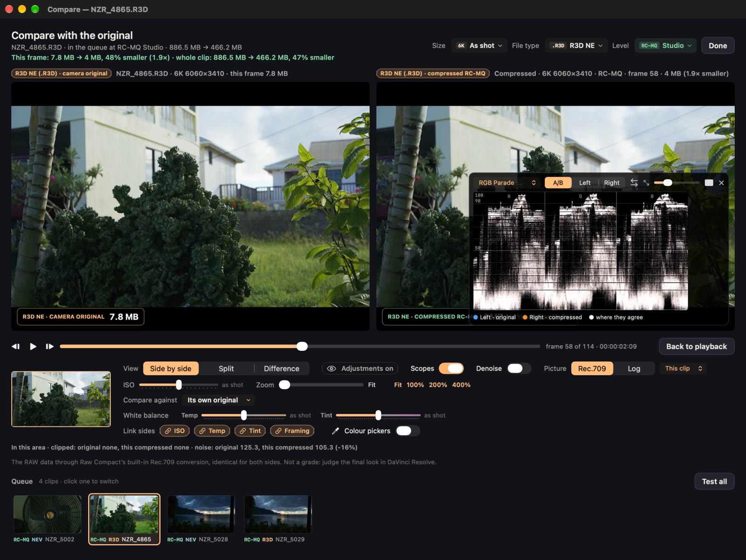Click the Colour pickers eyedropper icon

click(x=335, y=431)
